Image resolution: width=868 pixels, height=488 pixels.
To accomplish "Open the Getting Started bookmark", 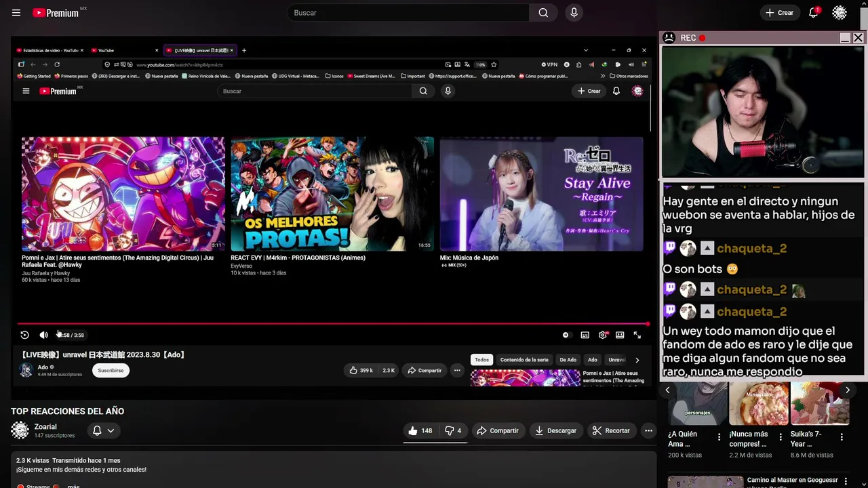I will click(34, 76).
